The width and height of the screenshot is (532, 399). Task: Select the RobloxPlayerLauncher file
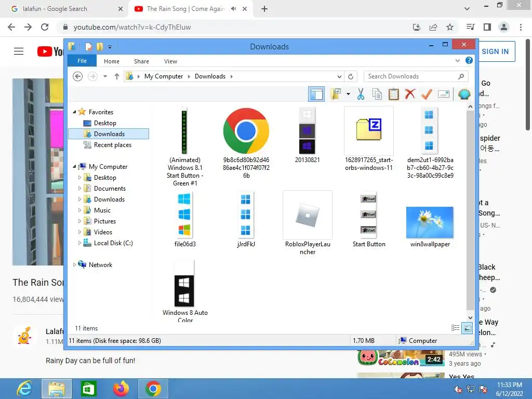pyautogui.click(x=308, y=223)
